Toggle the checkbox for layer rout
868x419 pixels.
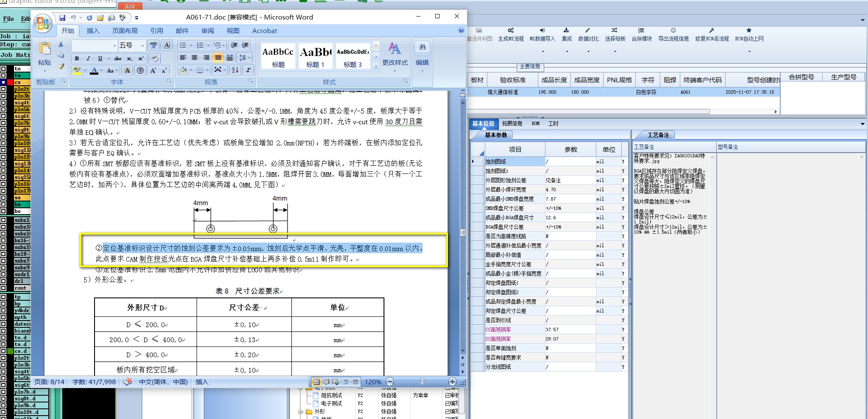(3, 288)
